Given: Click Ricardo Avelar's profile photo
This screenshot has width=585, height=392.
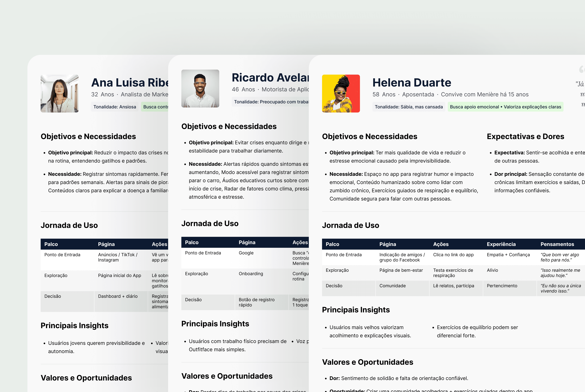Looking at the screenshot, I should (x=200, y=88).
